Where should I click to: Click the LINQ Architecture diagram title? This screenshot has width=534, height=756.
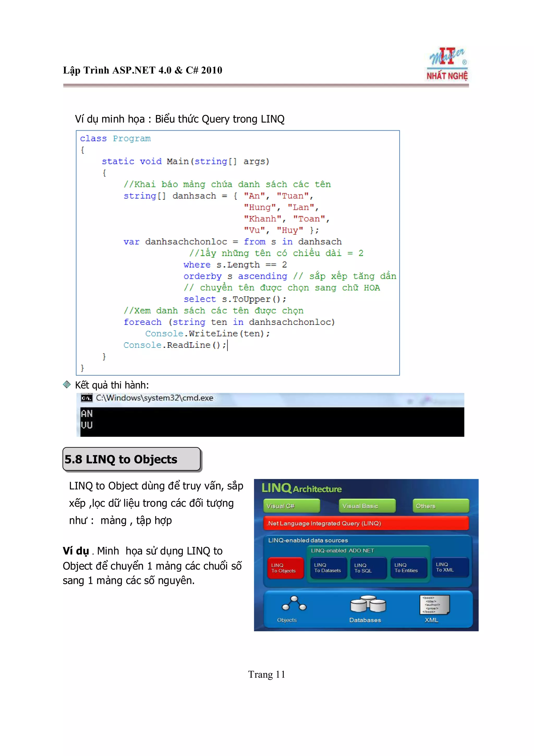click(301, 488)
